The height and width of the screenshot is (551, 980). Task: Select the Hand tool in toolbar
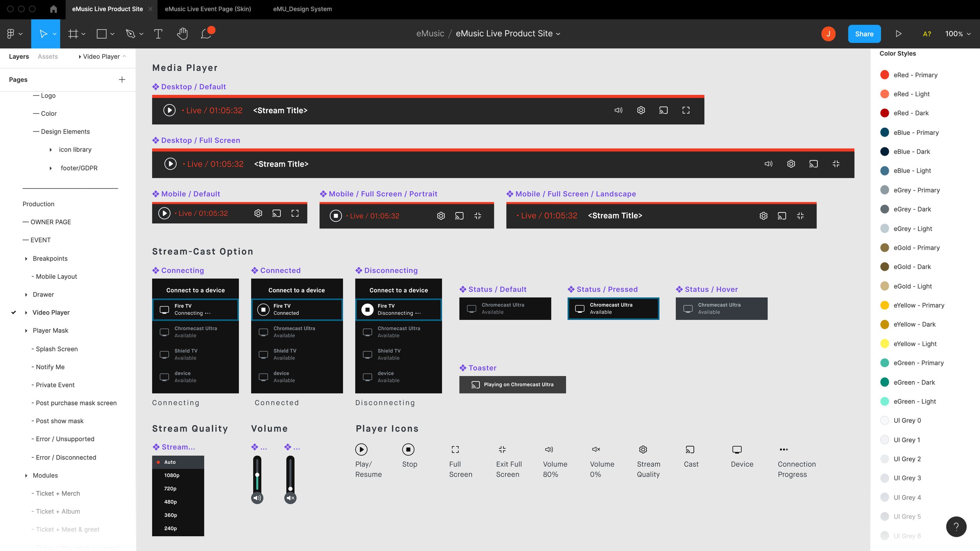[x=182, y=34]
